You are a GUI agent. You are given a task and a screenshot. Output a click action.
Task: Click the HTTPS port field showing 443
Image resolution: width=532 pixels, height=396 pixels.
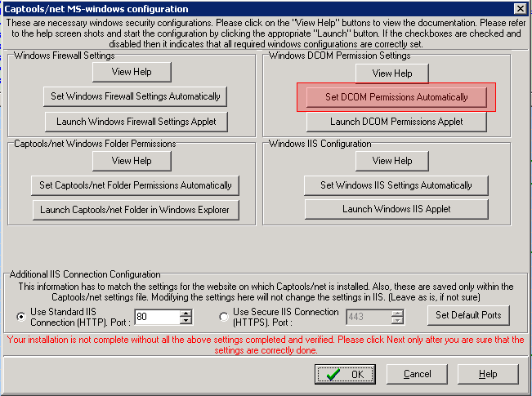[369, 317]
